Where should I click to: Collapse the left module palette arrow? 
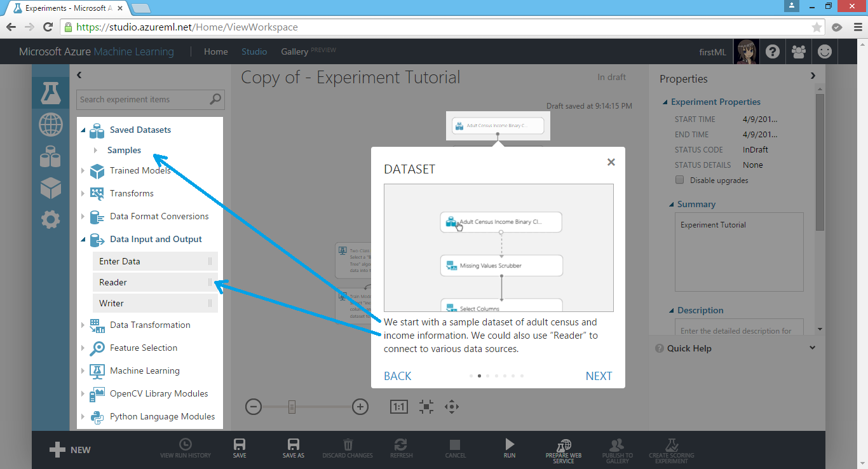pyautogui.click(x=79, y=75)
